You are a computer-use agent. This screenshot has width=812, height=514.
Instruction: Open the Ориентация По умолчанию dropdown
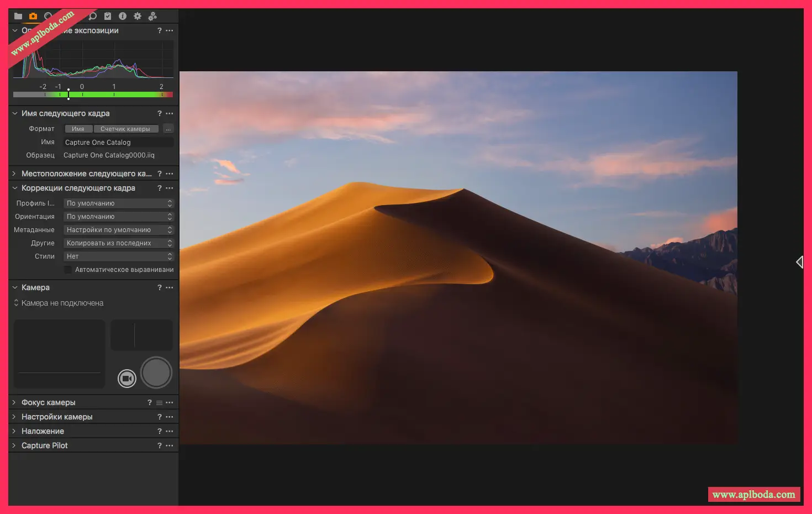coord(118,216)
